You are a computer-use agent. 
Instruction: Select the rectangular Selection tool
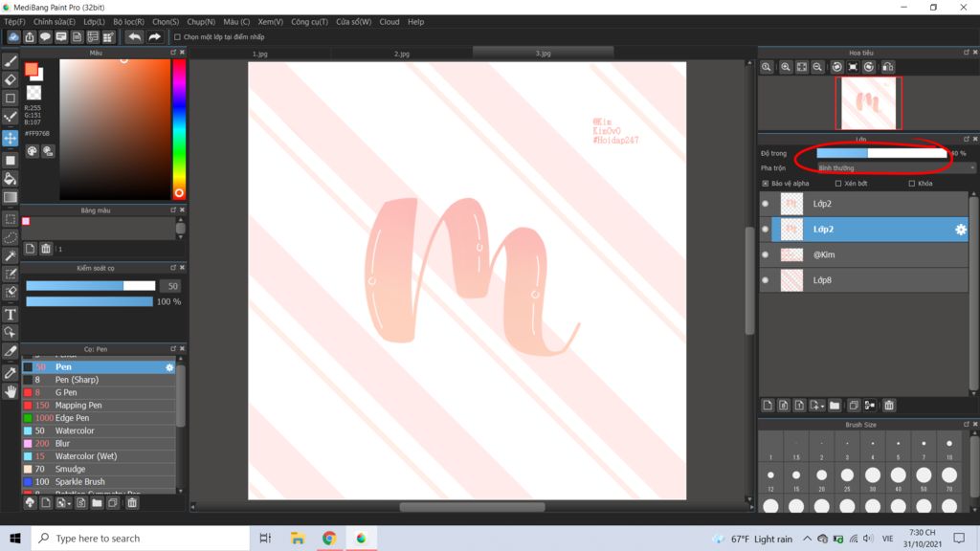pos(10,219)
